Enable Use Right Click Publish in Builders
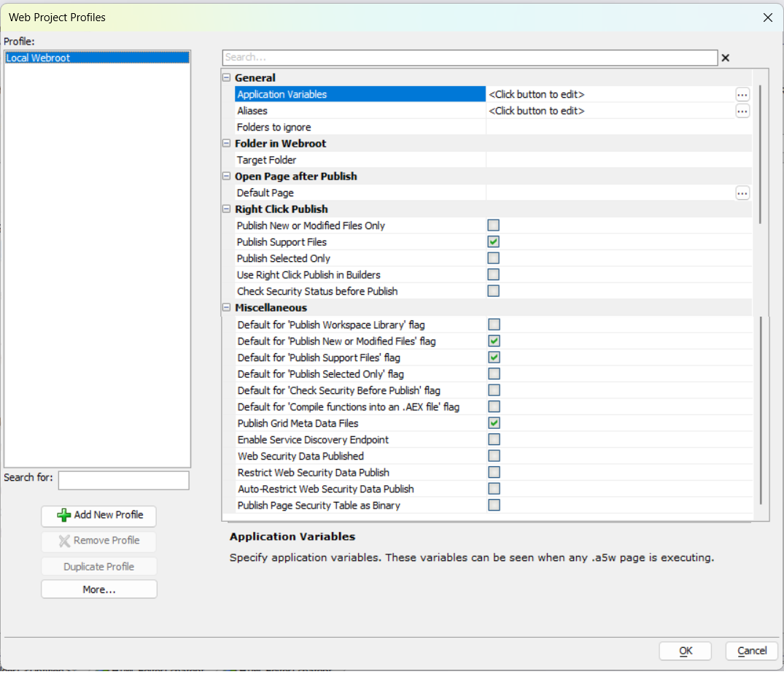The height and width of the screenshot is (677, 784). coord(493,274)
